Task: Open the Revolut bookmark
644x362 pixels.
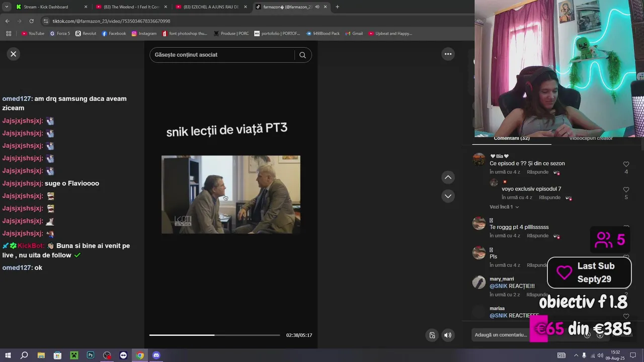Action: click(86, 34)
